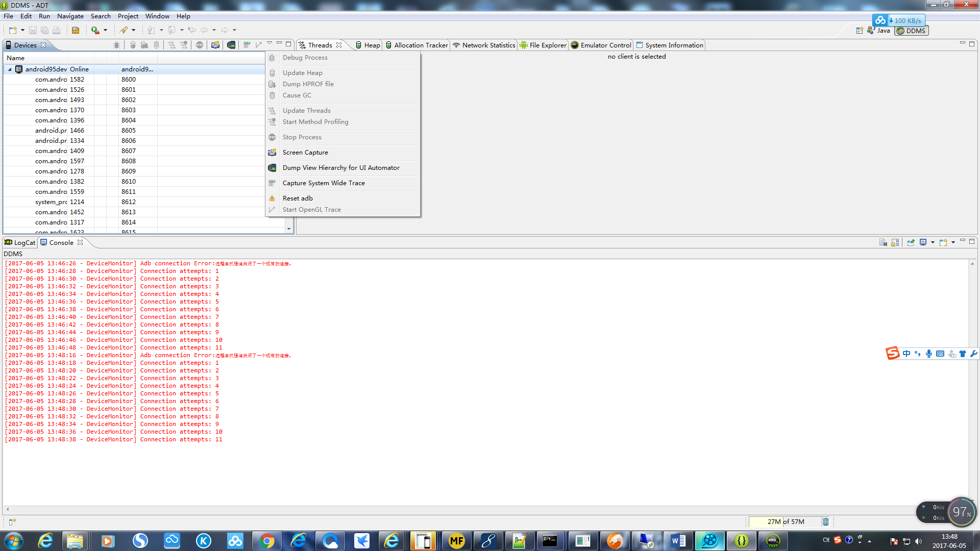The width and height of the screenshot is (980, 551).
Task: Click the Run External Tools icon
Action: (x=95, y=31)
